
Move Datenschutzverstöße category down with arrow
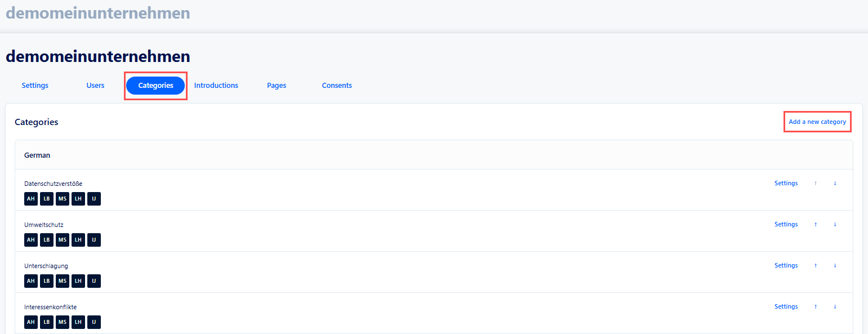[x=835, y=183]
